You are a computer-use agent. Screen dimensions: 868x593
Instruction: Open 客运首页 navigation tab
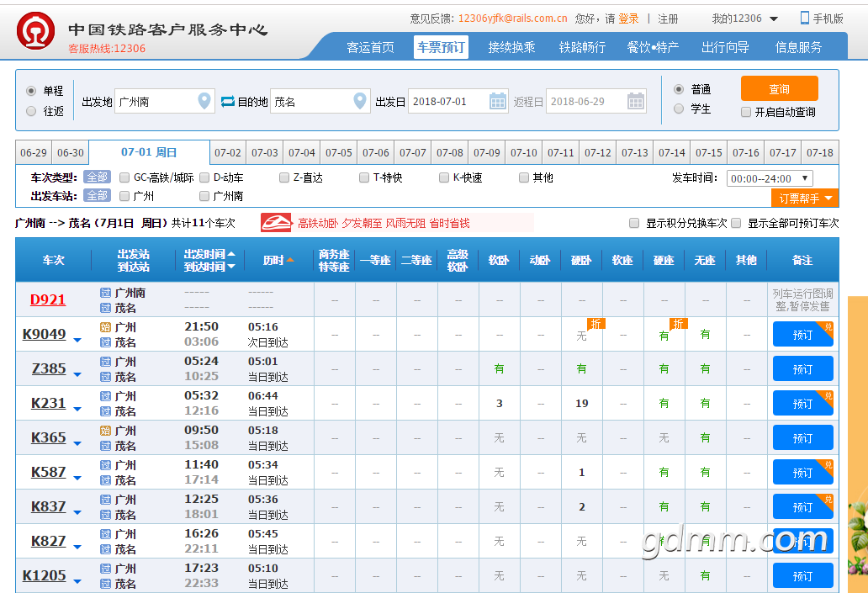pos(370,47)
